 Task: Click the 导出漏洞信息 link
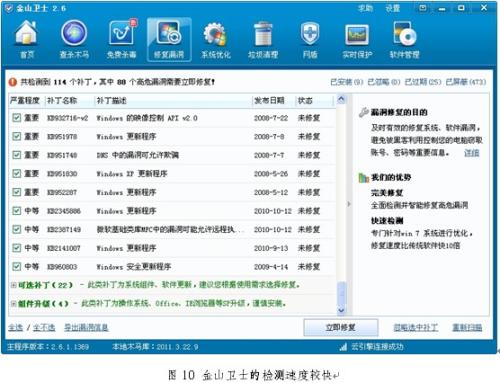86,328
